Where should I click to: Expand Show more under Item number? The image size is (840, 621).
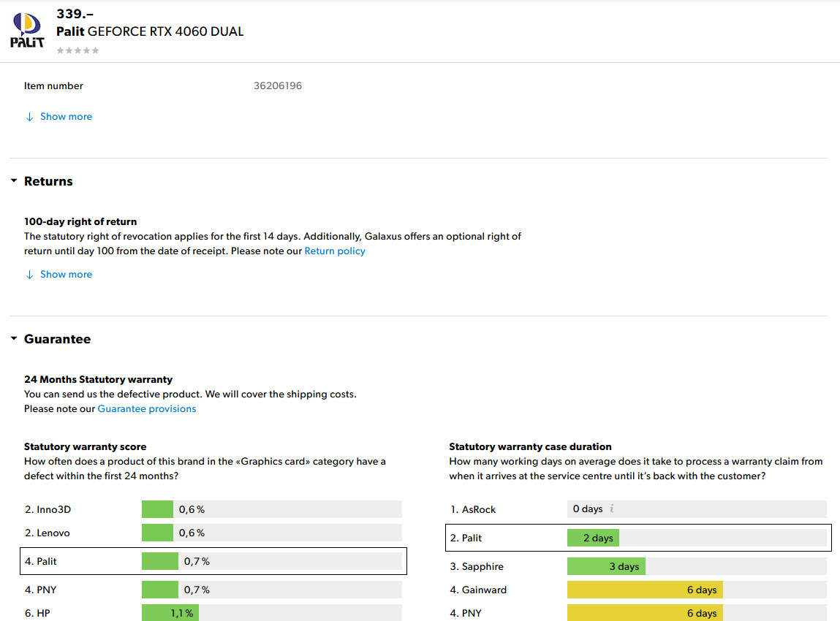[58, 117]
